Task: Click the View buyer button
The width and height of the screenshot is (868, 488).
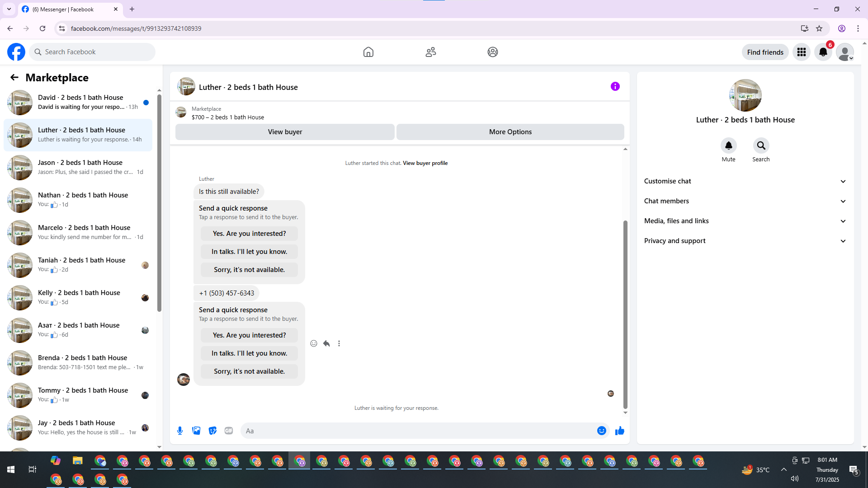Action: pos(285,132)
